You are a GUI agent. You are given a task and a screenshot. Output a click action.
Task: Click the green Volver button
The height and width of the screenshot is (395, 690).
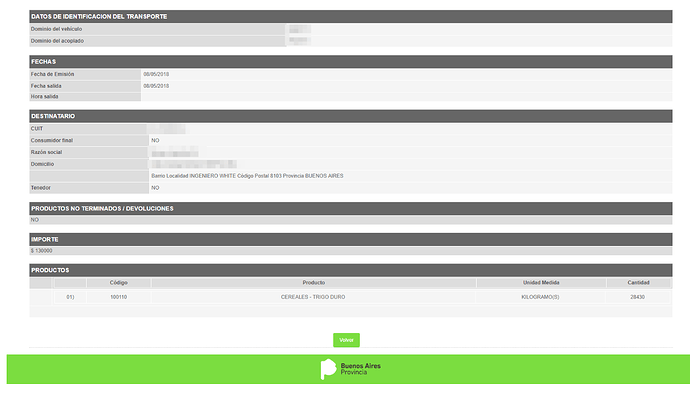point(346,340)
